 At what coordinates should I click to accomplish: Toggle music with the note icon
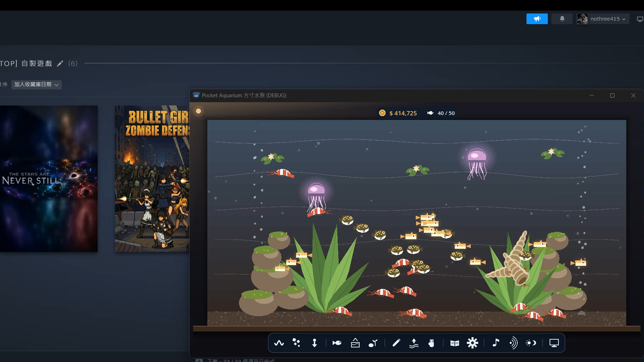pos(495,343)
